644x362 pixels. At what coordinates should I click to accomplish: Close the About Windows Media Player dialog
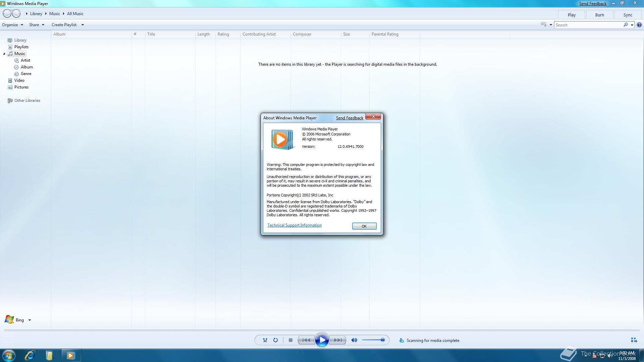click(x=373, y=117)
